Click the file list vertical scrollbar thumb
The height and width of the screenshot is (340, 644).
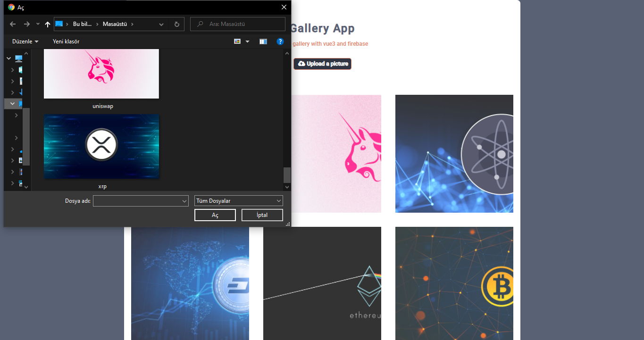(287, 175)
